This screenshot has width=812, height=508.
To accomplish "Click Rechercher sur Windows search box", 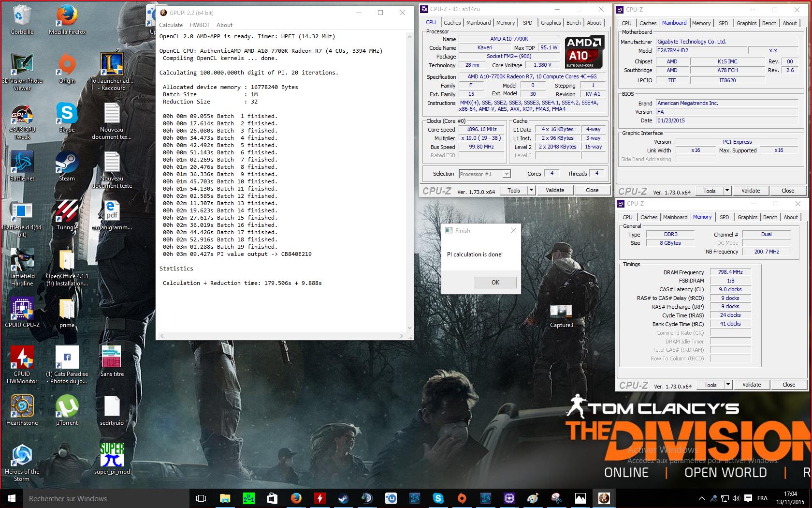I will pyautogui.click(x=106, y=498).
